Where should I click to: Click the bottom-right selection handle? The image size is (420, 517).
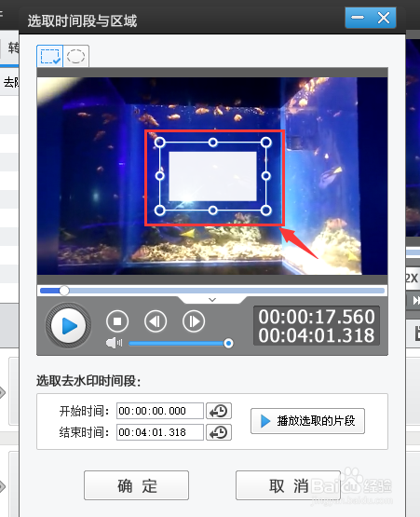coord(266,210)
